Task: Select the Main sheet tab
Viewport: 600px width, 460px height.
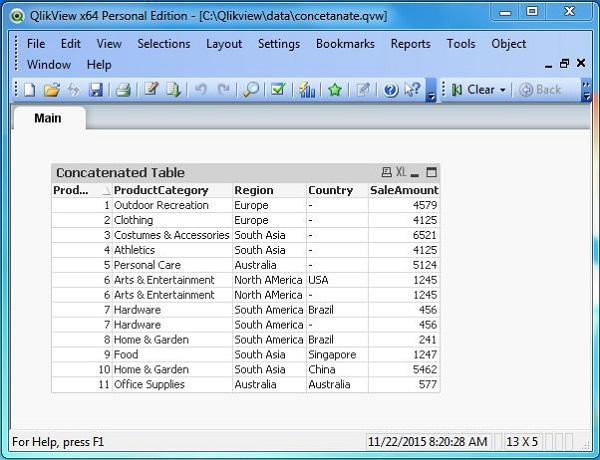Action: pos(48,118)
